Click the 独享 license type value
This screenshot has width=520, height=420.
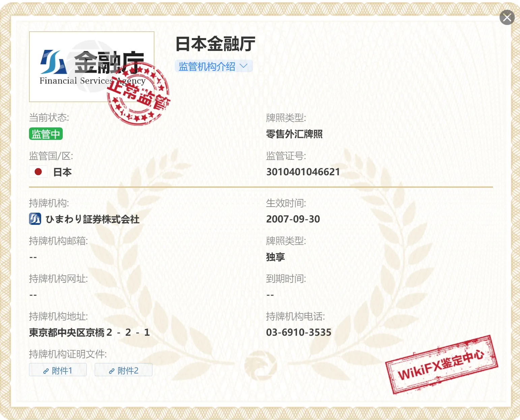point(276,257)
